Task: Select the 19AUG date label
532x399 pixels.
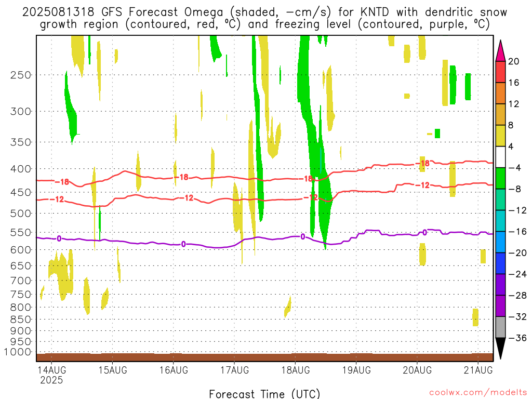Action: (356, 370)
